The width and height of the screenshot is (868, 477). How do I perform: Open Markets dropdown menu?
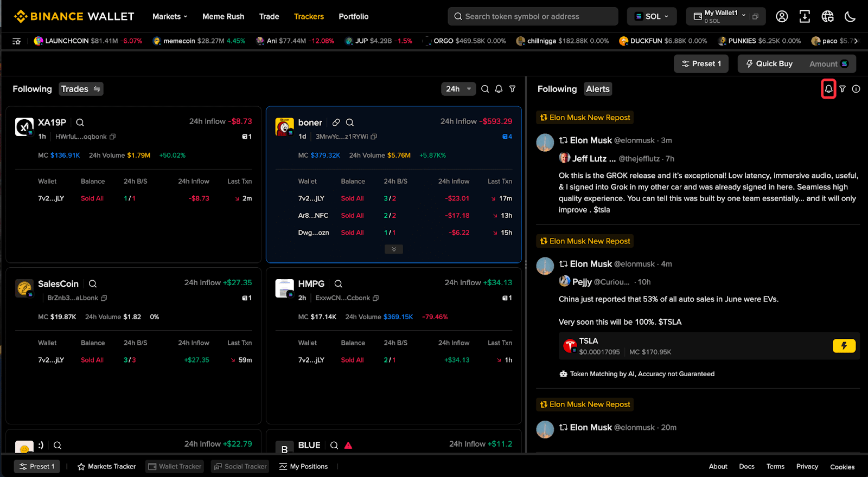170,16
